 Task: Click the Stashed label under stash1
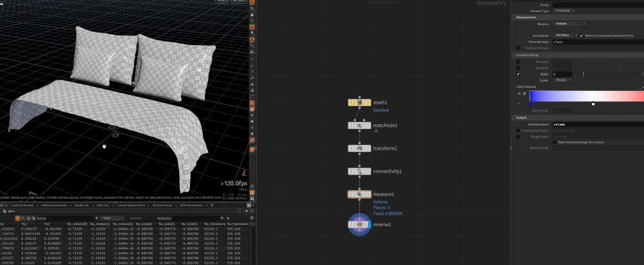click(x=381, y=110)
